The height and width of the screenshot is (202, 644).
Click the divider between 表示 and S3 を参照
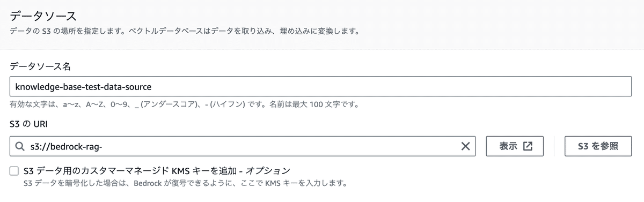(x=554, y=146)
